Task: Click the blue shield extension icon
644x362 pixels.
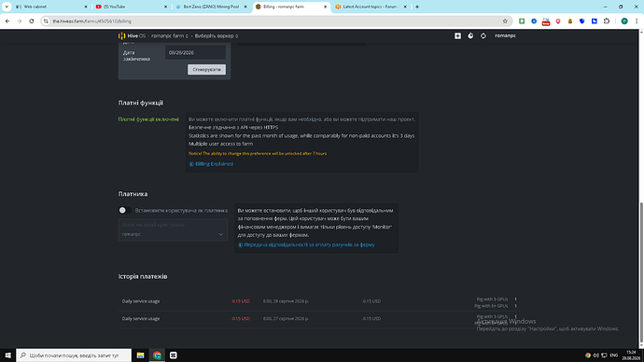Action: click(582, 21)
